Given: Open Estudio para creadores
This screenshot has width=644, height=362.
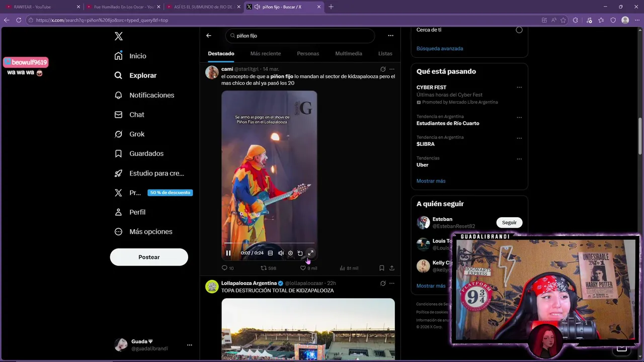Looking at the screenshot, I should (x=149, y=173).
